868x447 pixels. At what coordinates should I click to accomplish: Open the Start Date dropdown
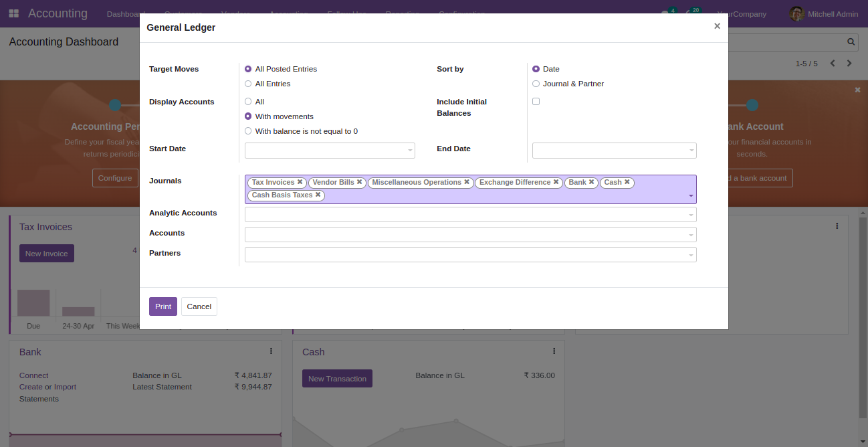coord(330,151)
